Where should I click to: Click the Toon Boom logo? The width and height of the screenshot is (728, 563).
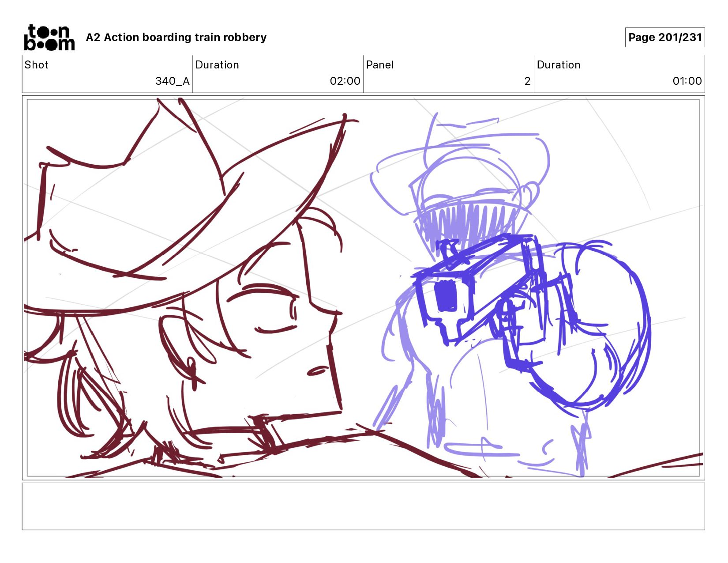(49, 38)
